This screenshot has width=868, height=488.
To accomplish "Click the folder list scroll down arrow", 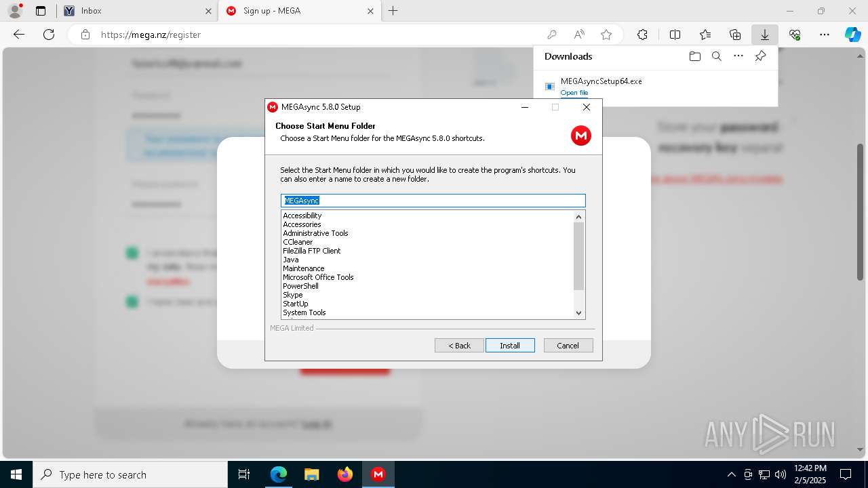I will 578,312.
